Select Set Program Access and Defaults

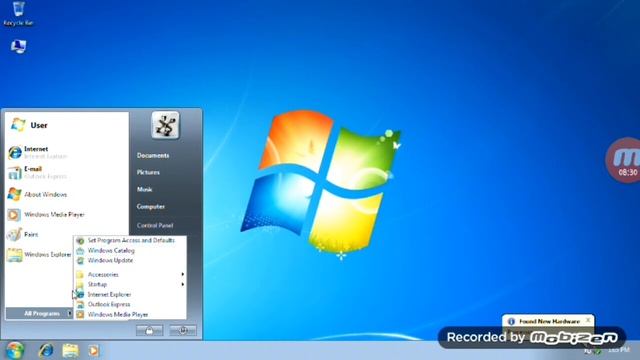(x=130, y=240)
